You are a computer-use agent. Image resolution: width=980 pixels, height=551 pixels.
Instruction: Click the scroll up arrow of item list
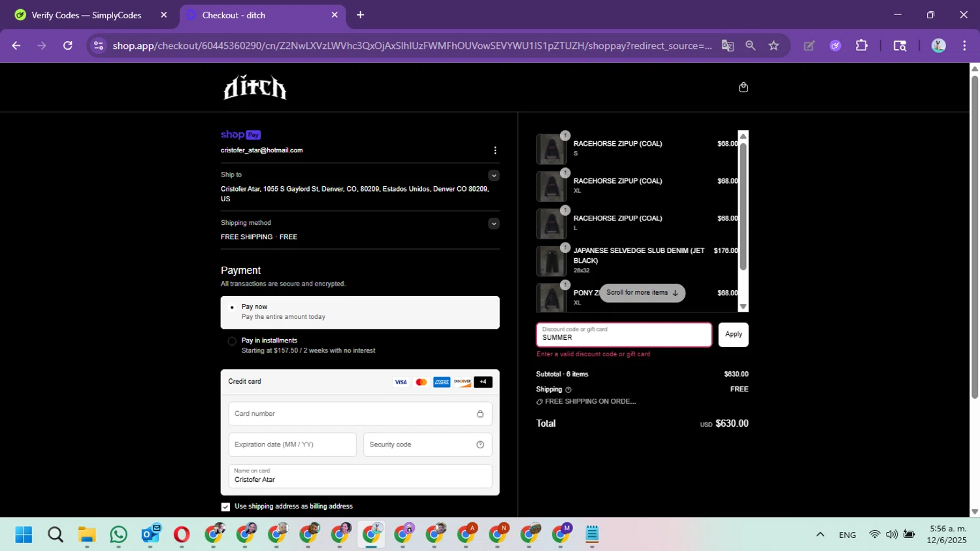(x=743, y=136)
